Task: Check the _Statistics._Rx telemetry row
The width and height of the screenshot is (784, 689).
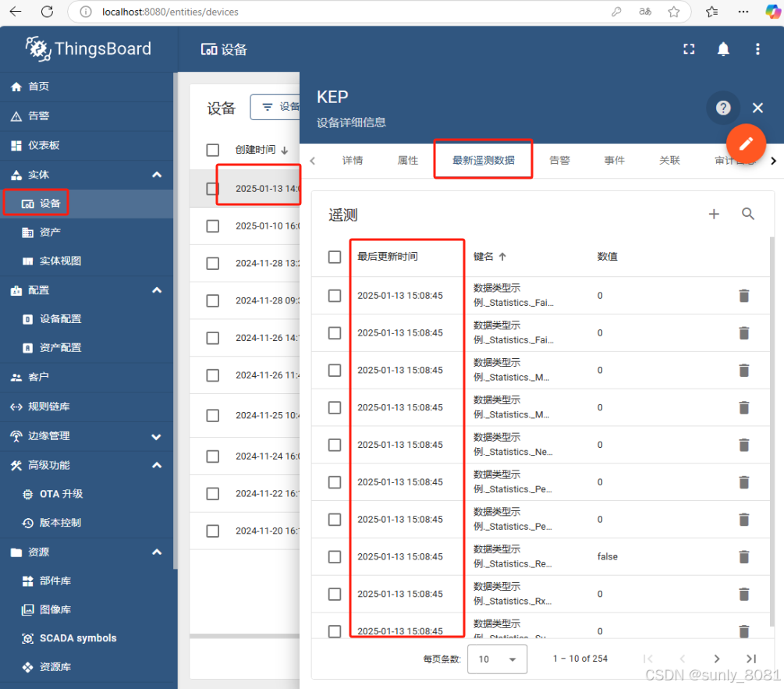Action: tap(335, 594)
